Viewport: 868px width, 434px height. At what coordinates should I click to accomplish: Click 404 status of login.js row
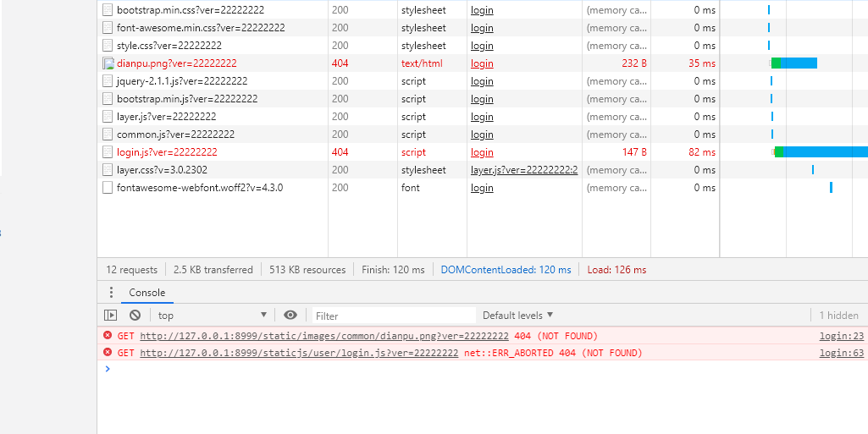pyautogui.click(x=340, y=152)
